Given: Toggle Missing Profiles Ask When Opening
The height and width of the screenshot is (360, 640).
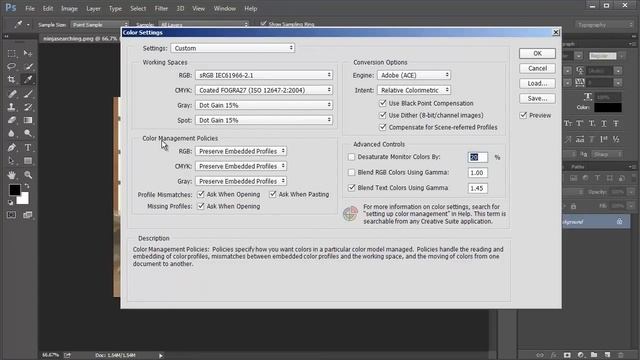Looking at the screenshot, I should coord(201,206).
